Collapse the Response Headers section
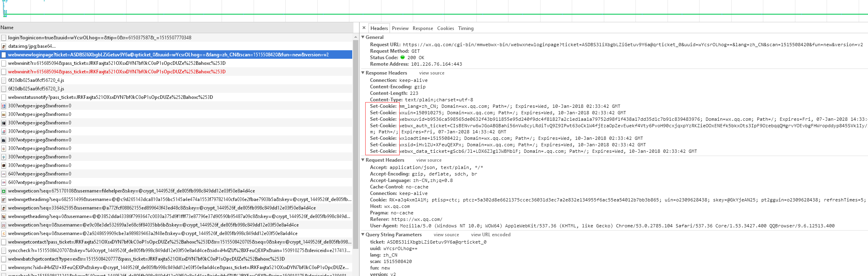868x276 pixels. [363, 73]
